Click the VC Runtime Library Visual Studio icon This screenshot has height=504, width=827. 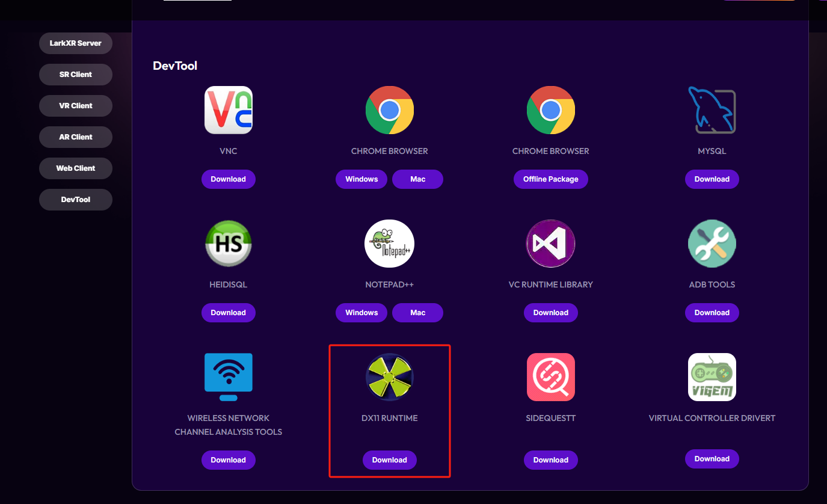tap(551, 244)
